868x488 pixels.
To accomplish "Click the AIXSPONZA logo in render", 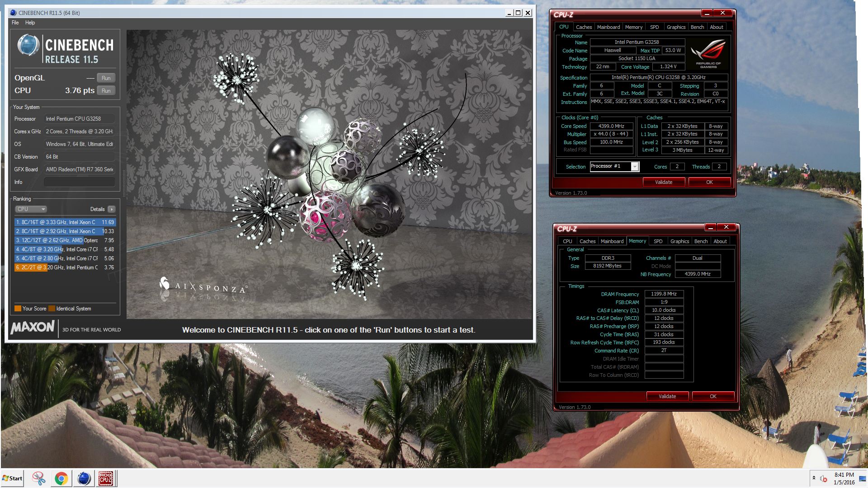I will [203, 286].
